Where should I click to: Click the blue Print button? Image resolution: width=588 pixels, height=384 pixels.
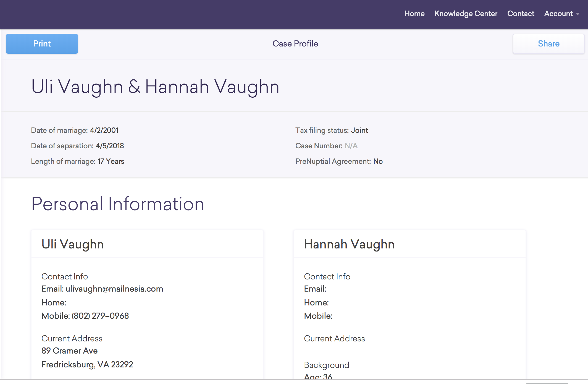[42, 44]
